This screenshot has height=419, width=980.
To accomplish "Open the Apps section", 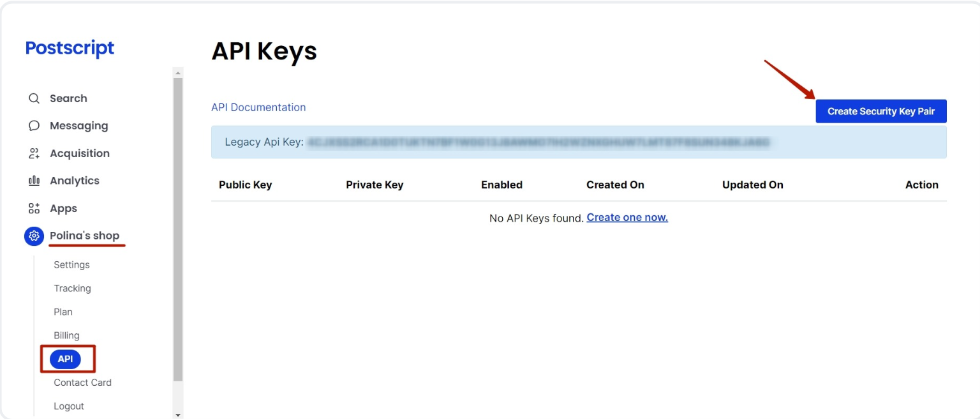I will [63, 208].
